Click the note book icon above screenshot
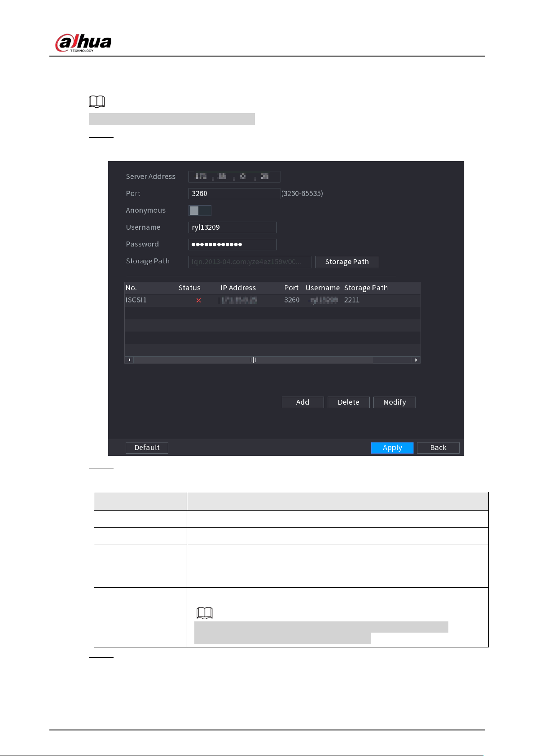 (97, 101)
